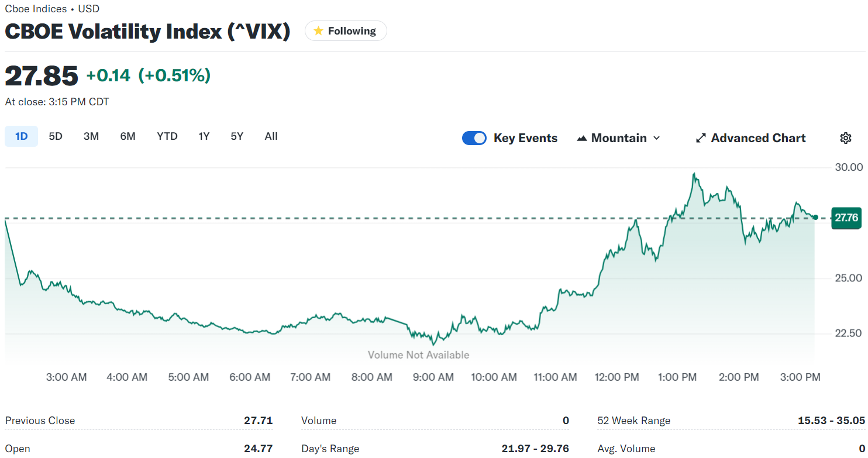Click the +0.14 (+0.51%) change value

pyautogui.click(x=149, y=75)
